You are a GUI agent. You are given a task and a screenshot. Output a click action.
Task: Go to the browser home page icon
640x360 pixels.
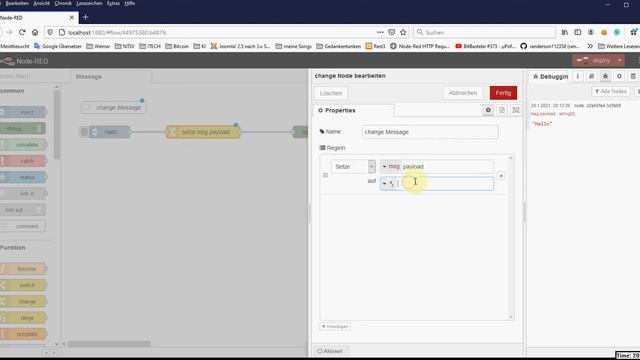[35, 32]
